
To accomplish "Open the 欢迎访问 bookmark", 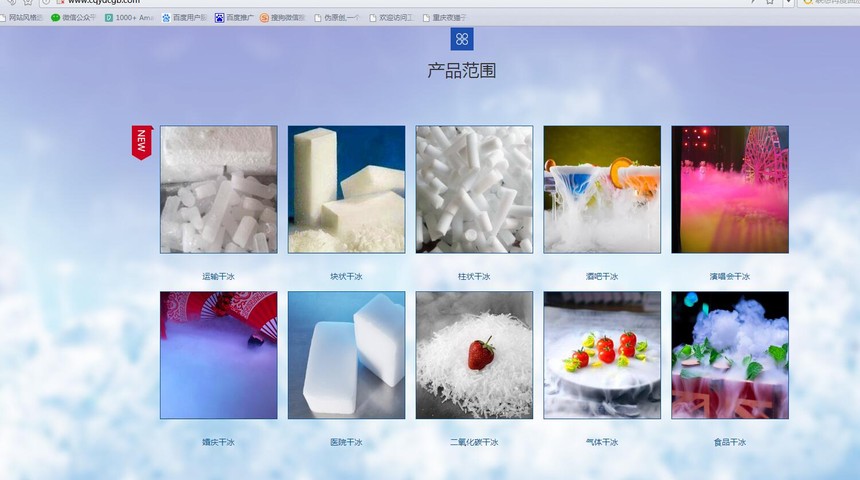I will [391, 18].
